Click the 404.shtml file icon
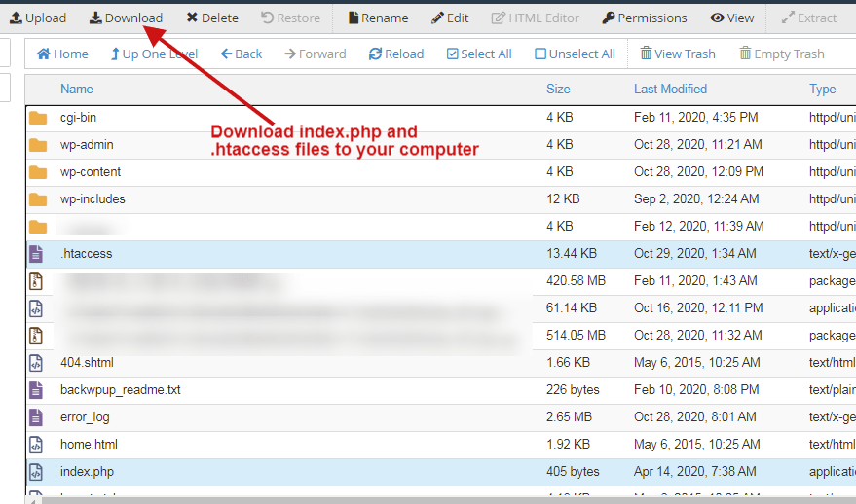Image resolution: width=856 pixels, height=504 pixels. (x=36, y=363)
